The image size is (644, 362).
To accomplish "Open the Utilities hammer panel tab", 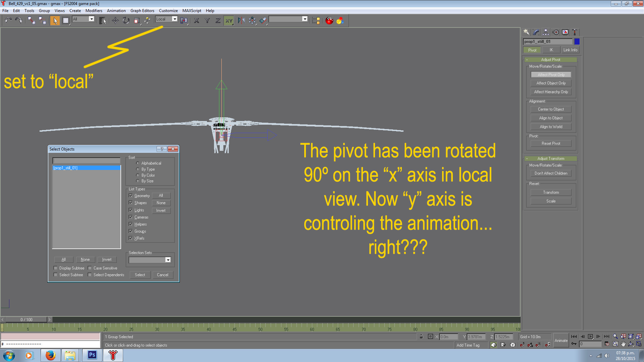I will point(575,32).
